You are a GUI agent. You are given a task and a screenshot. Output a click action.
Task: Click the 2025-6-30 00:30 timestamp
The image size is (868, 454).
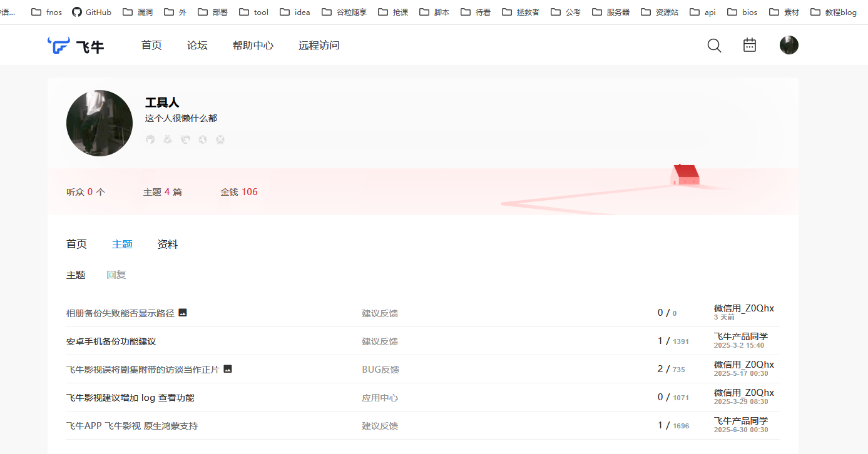[741, 430]
